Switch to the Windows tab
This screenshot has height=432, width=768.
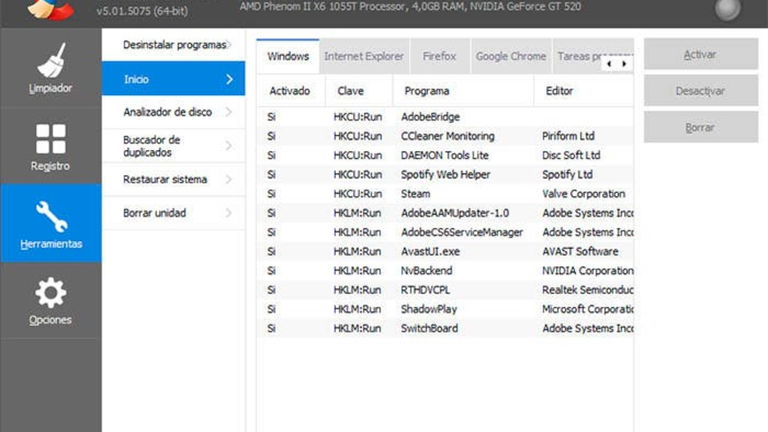[x=288, y=56]
